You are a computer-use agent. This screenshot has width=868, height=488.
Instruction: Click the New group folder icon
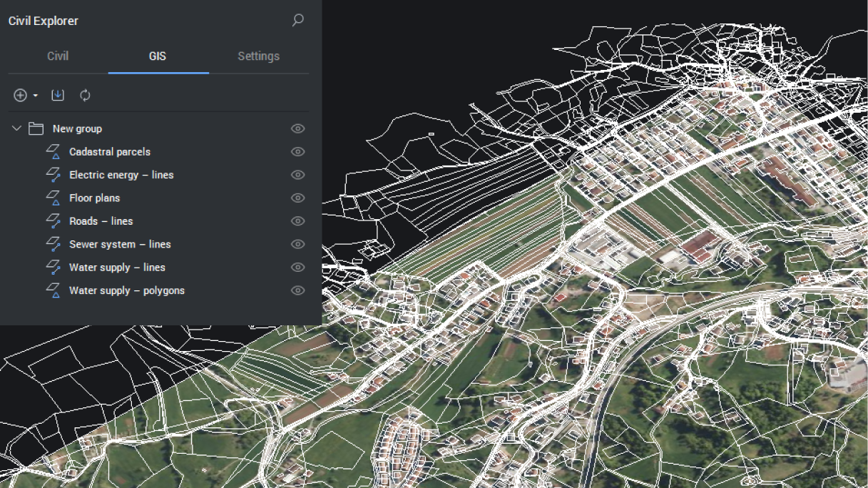[x=34, y=128]
